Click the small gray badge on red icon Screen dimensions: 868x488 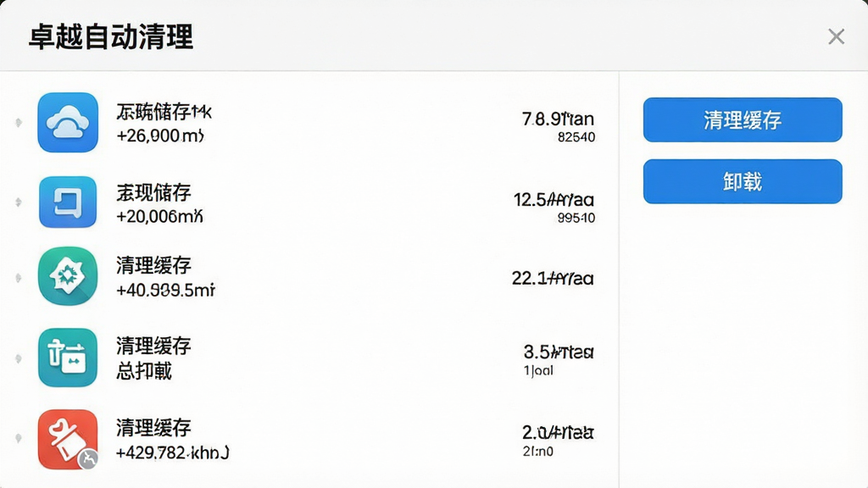tap(88, 459)
